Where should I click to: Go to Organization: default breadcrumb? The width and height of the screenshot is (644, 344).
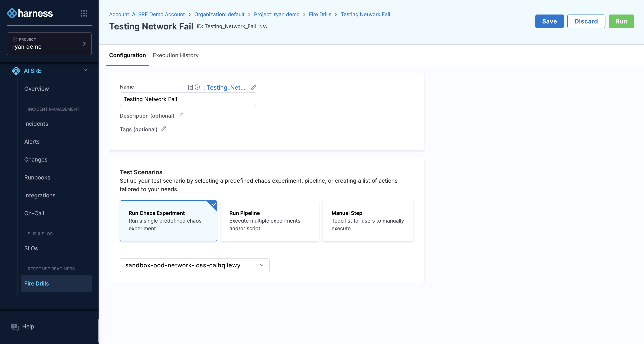[x=219, y=14]
